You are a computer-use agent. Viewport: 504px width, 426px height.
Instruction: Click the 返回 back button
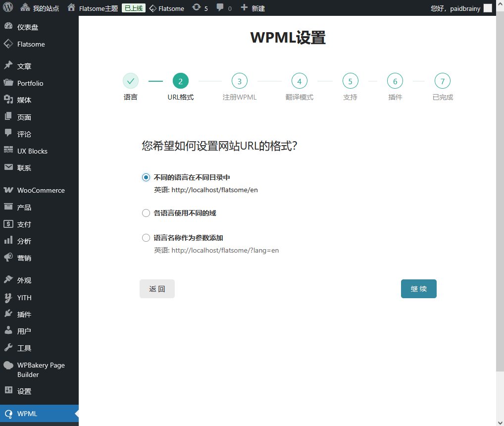(157, 289)
